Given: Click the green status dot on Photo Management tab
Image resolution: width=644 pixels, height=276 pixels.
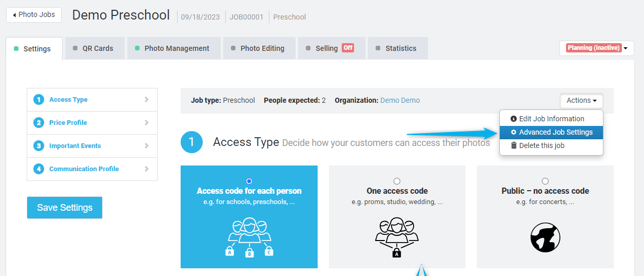Looking at the screenshot, I should 137,48.
